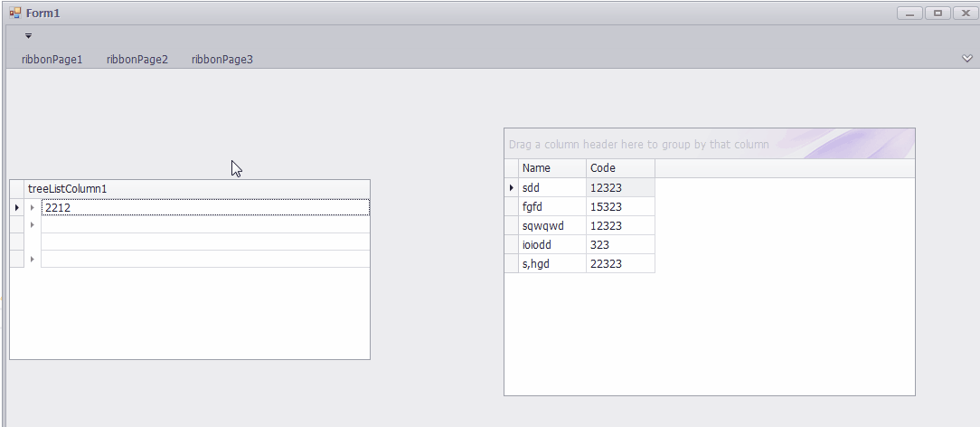Screen dimensions: 980x427
Task: Click the Form1 application icon
Action: click(x=14, y=13)
